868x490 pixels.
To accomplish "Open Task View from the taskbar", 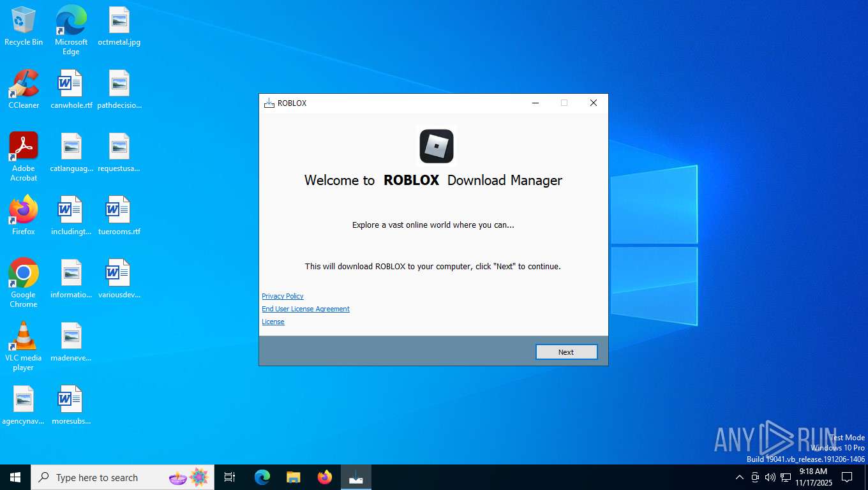I will [x=230, y=477].
